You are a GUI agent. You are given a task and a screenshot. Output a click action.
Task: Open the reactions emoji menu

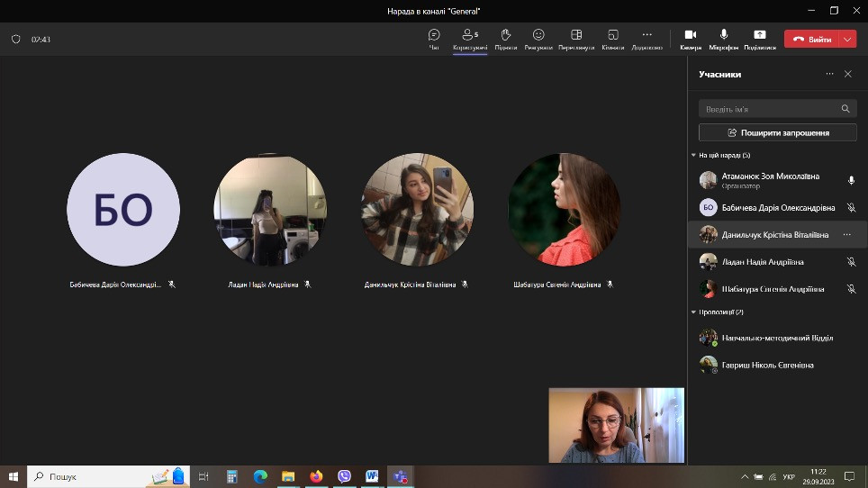pos(538,35)
